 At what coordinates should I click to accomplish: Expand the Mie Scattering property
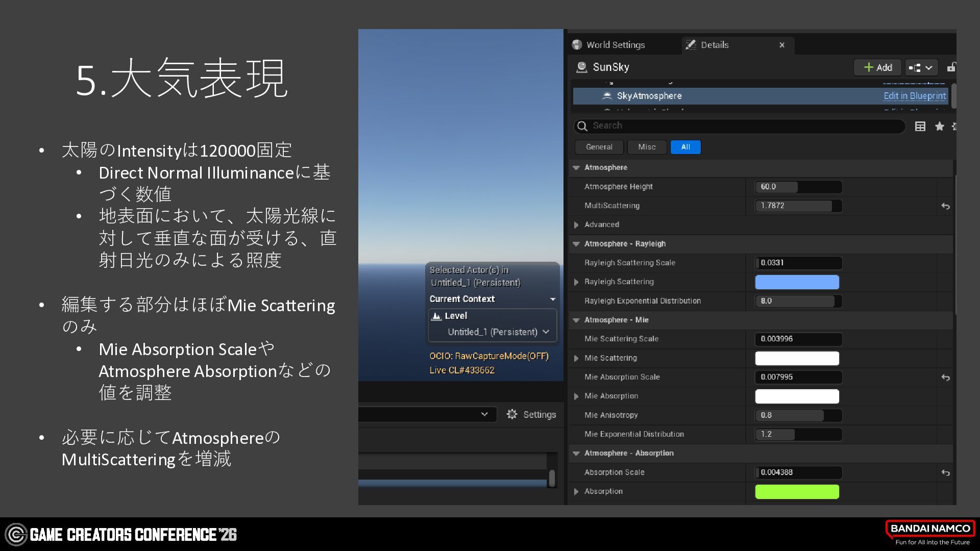coord(576,358)
